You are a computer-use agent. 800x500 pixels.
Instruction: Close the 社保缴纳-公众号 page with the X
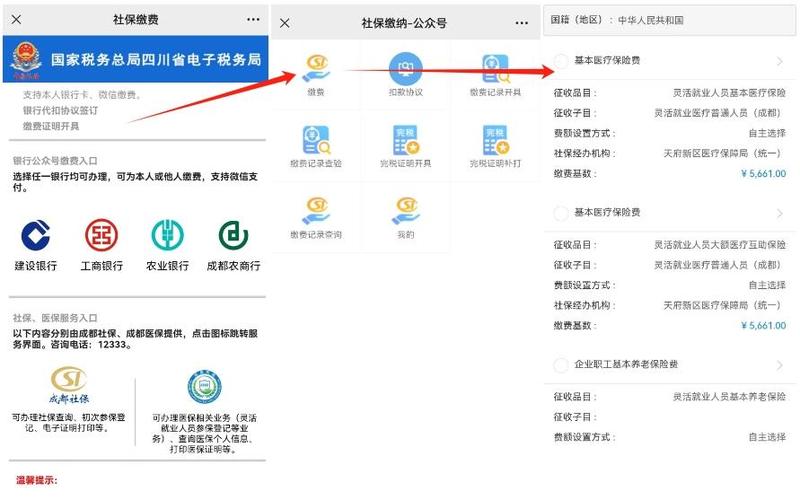coord(285,23)
